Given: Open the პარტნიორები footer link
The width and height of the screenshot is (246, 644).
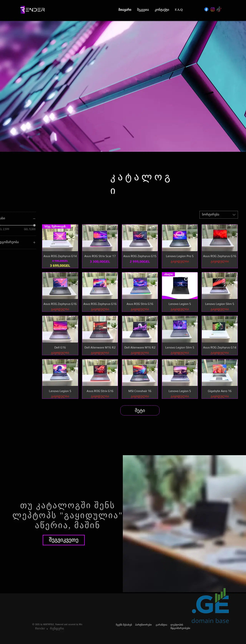Looking at the screenshot, I should click(143, 624).
